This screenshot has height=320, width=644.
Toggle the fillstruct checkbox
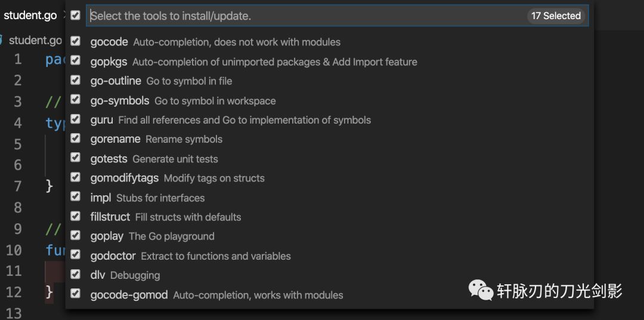click(x=75, y=216)
